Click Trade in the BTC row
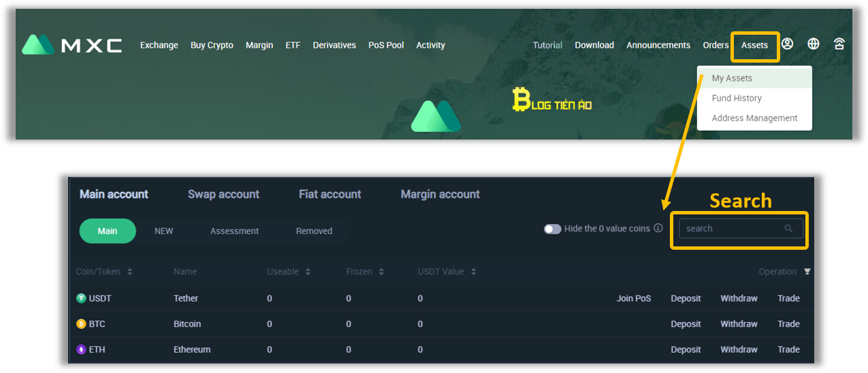This screenshot has width=868, height=373. click(788, 324)
